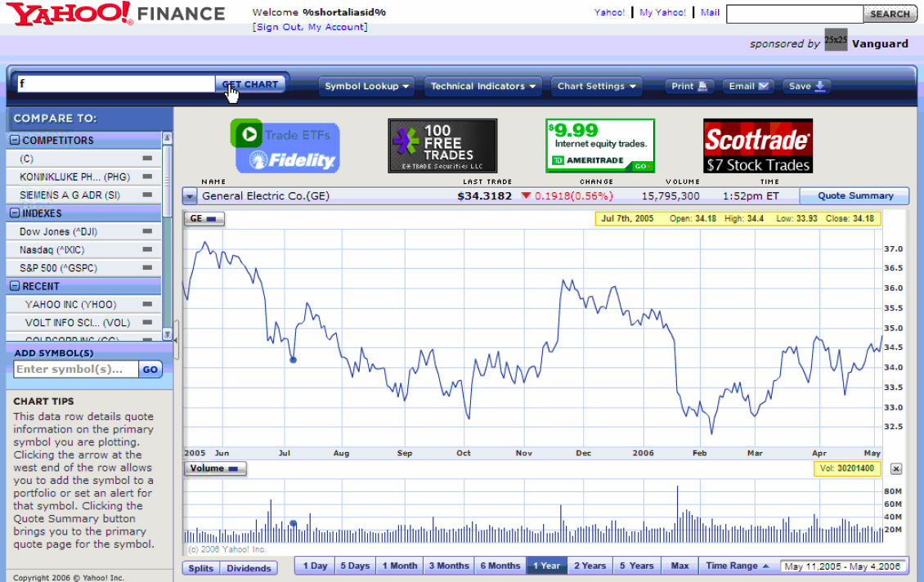Screen dimensions: 924x582
Task: Click the date range field May 11,2005 - May 4,2006
Action: coord(843,566)
